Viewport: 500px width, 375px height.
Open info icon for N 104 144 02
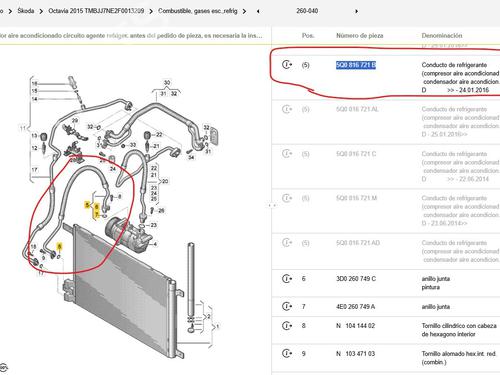[287, 325]
